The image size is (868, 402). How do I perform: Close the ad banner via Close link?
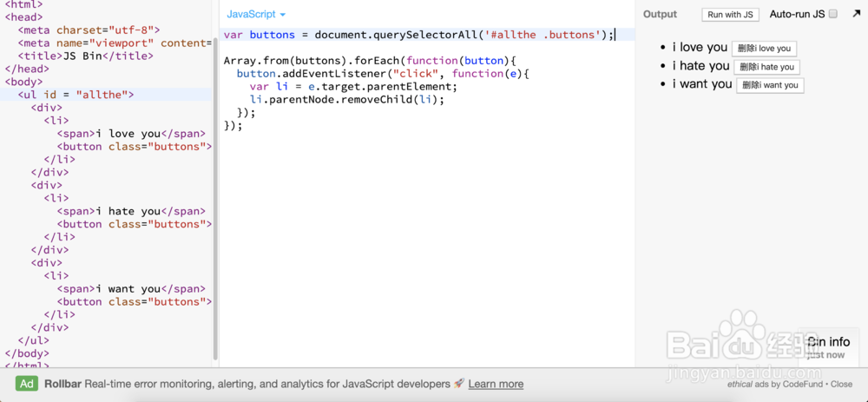(x=841, y=384)
